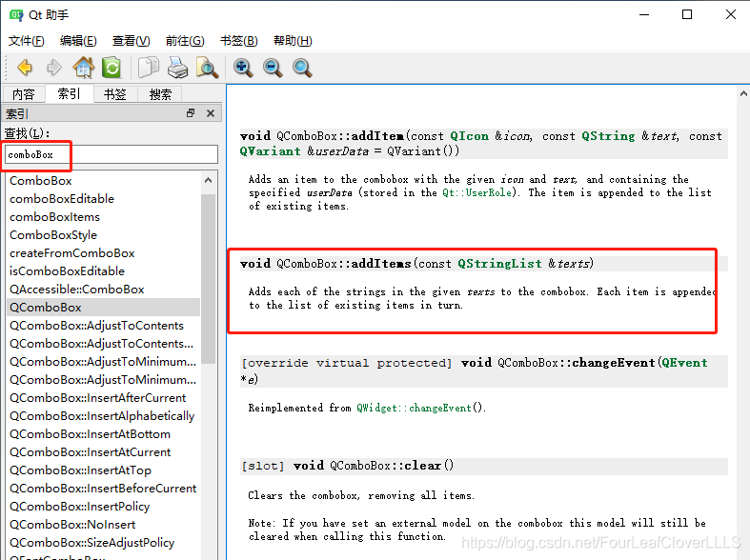Select QComboBox::InsertAtCurrent entry
This screenshot has width=750, height=560.
click(104, 452)
